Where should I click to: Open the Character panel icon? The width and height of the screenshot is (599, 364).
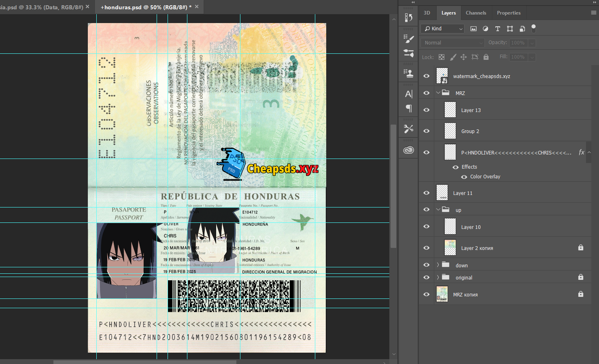(409, 94)
